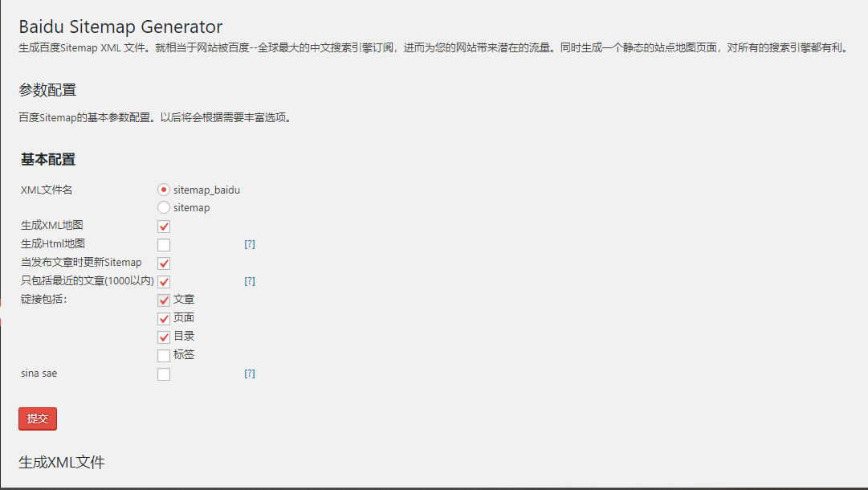868x490 pixels.
Task: Enable the 标签 link type checkbox
Action: 164,356
